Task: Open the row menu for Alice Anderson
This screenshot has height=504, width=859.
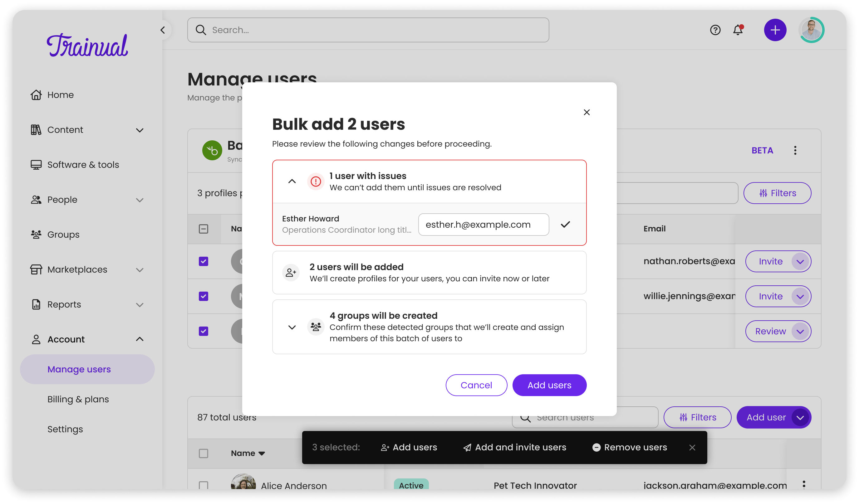Action: point(804,485)
